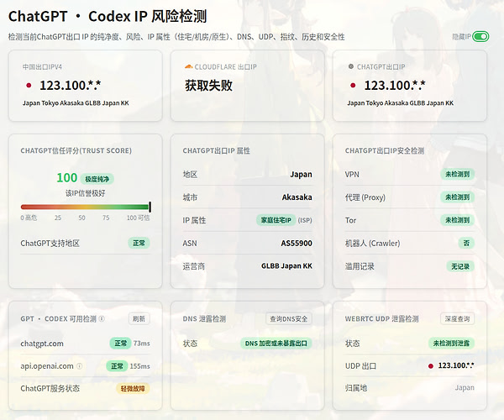504x420 pixels.
Task: Click the 73ms latency value
Action: [x=142, y=344]
